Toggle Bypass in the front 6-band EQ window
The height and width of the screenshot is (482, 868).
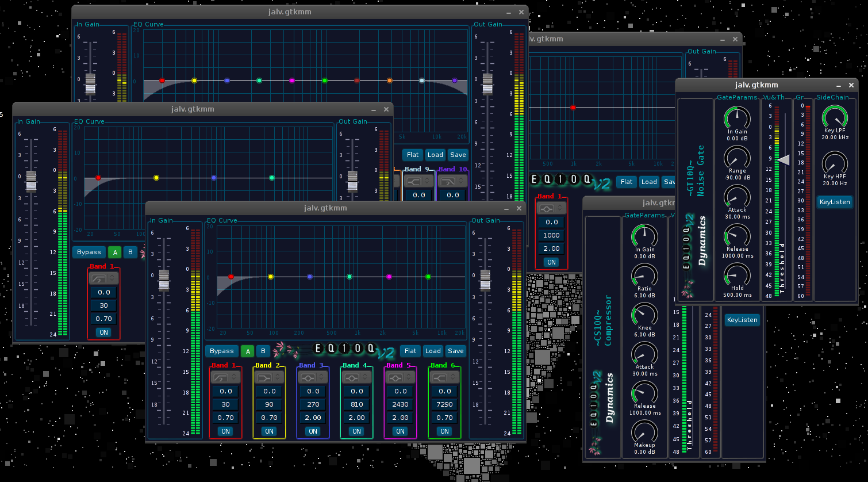221,351
